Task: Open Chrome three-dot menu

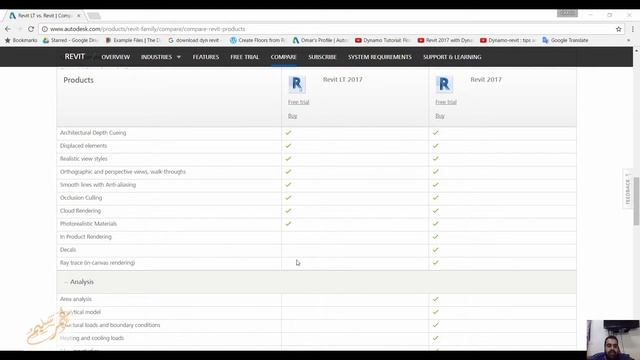Action: 633,29
